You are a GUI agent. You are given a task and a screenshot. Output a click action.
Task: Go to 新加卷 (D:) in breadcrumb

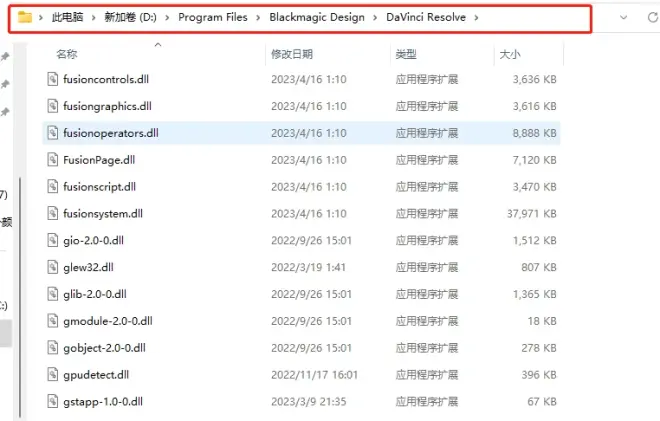point(130,17)
